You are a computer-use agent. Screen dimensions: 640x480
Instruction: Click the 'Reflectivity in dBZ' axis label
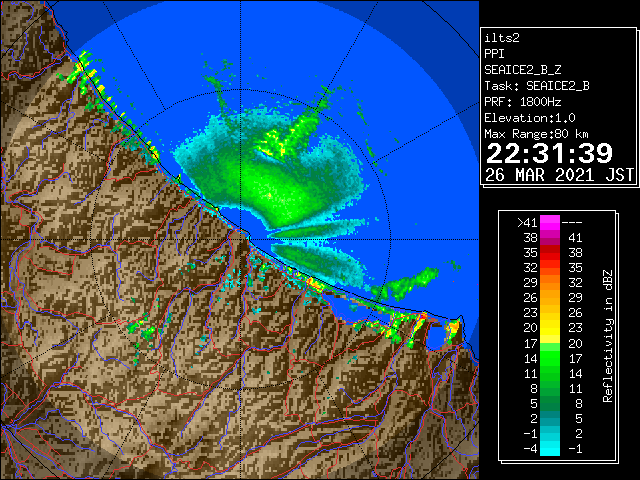[608, 336]
